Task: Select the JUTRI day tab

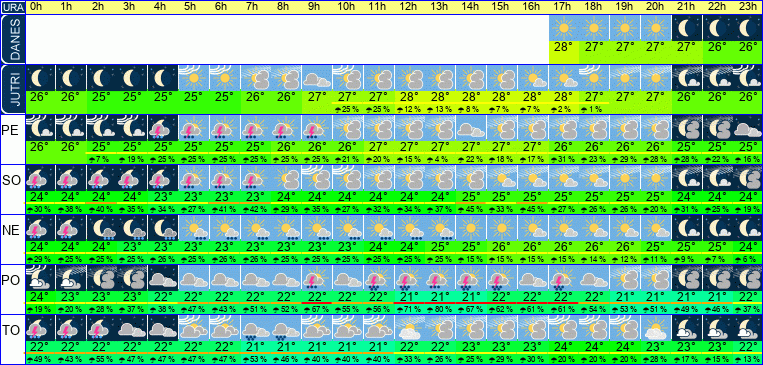Action: [12, 89]
